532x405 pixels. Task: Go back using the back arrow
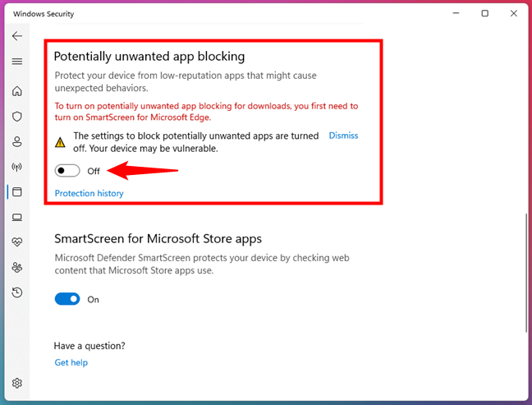(17, 36)
